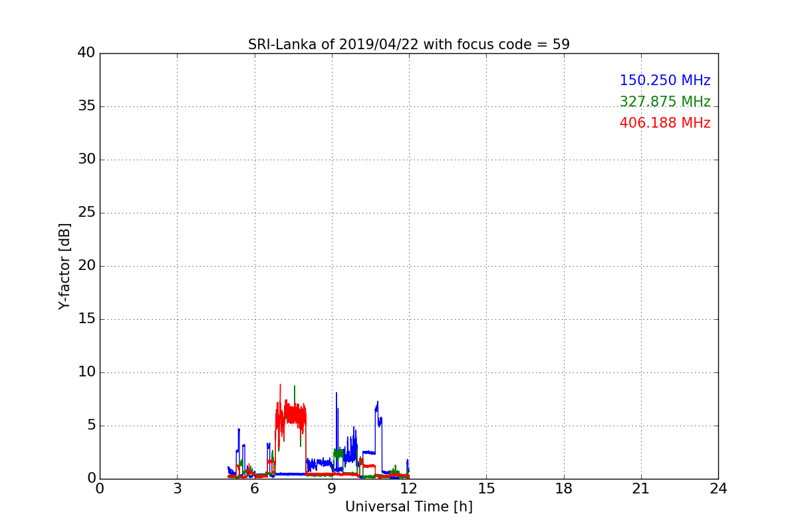Select the blue 150.250 MHz legend label
Screen dimensions: 798x532
click(665, 80)
